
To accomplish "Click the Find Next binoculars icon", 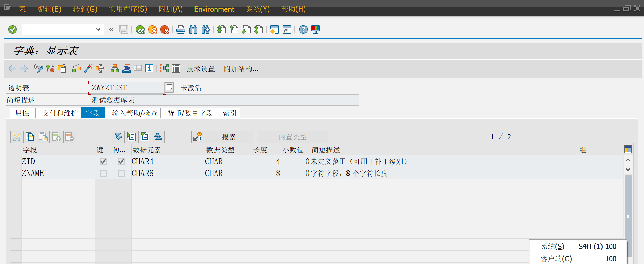I will pyautogui.click(x=205, y=30).
